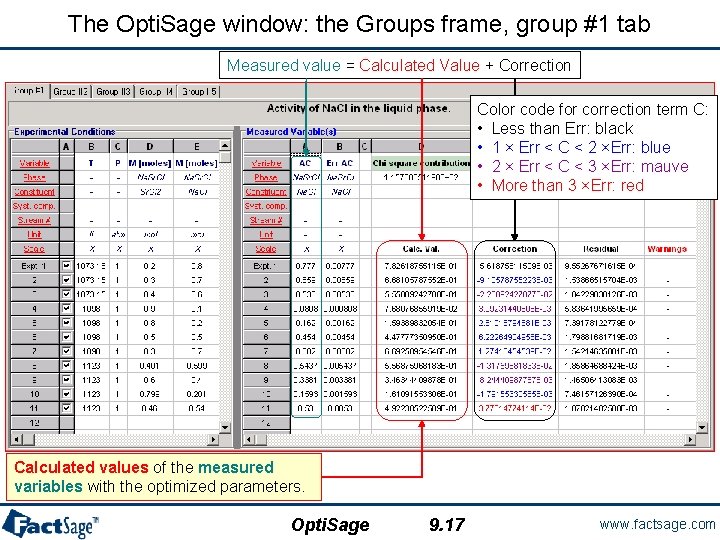The width and height of the screenshot is (720, 540).
Task: Open Scale link in Experimental Conditions table
Action: coord(34,249)
